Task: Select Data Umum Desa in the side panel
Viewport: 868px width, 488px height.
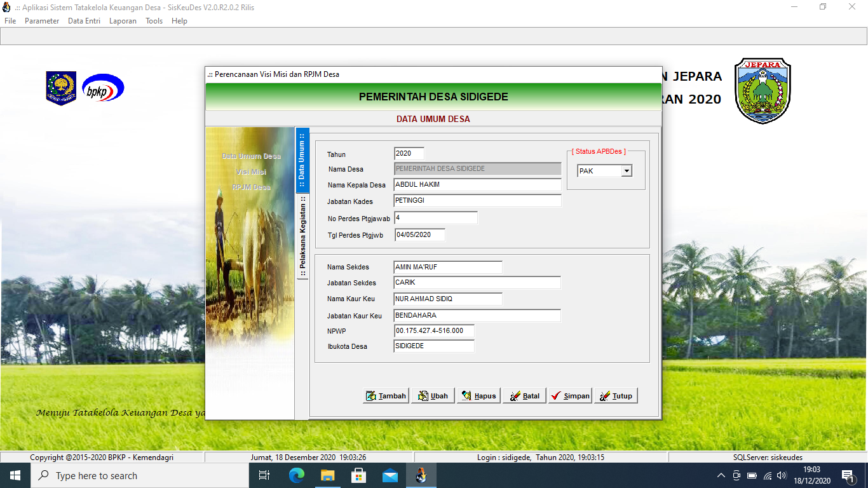Action: pyautogui.click(x=251, y=156)
